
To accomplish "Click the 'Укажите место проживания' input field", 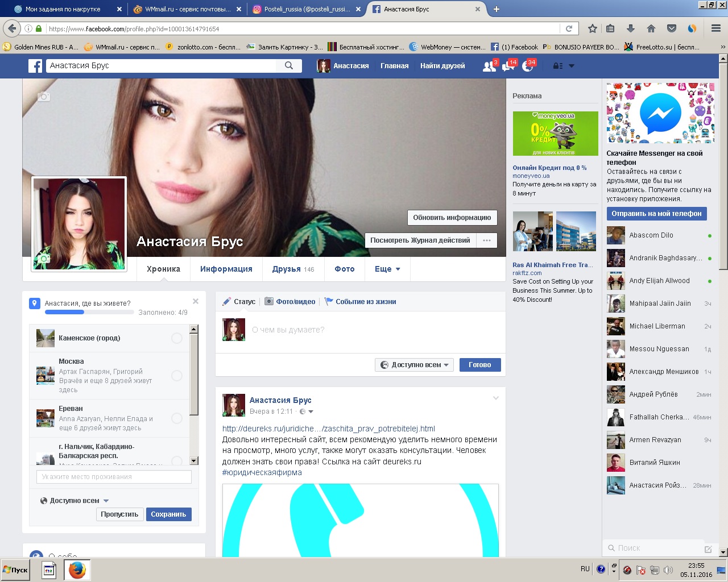I will tap(114, 477).
